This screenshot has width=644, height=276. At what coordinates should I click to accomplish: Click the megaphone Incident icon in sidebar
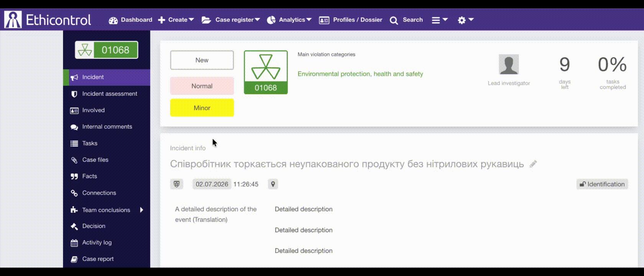click(x=74, y=77)
